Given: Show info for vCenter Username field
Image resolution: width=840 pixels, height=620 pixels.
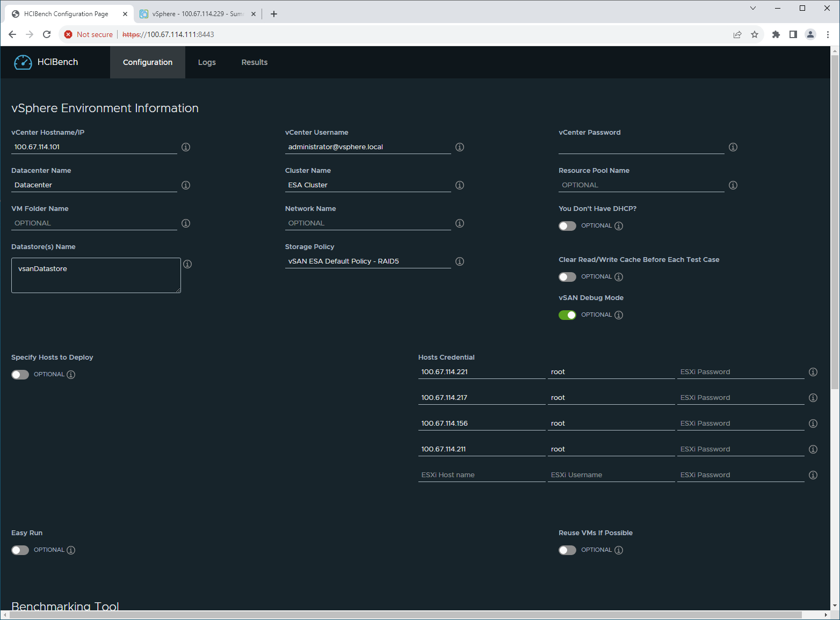Looking at the screenshot, I should pos(460,147).
